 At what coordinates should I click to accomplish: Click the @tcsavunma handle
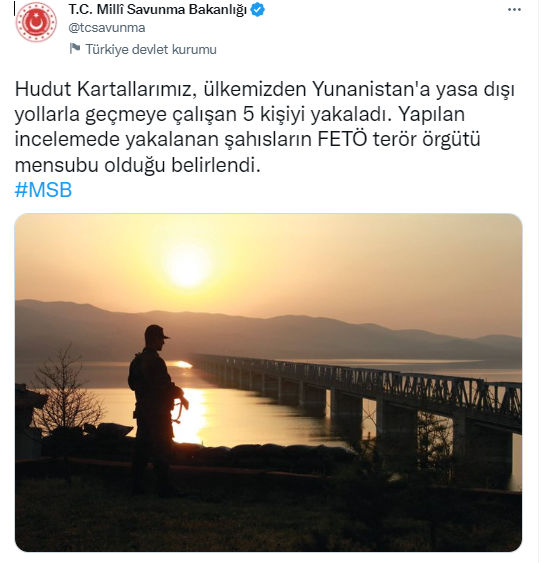[x=107, y=28]
